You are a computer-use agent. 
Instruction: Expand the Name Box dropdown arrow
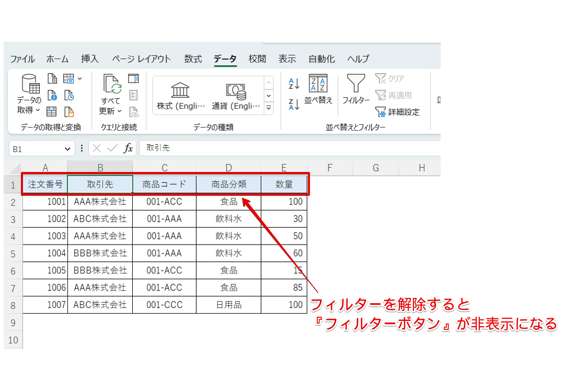pos(67,149)
